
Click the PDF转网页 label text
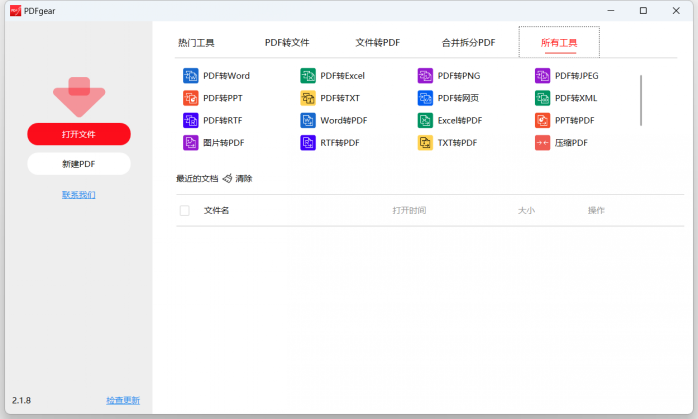click(x=458, y=98)
